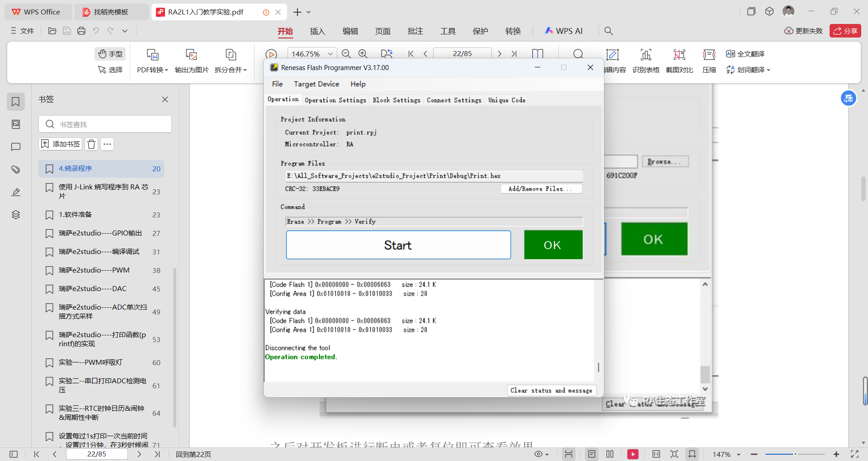
Task: Open Target Device menu in Flash Programmer
Action: (x=316, y=84)
